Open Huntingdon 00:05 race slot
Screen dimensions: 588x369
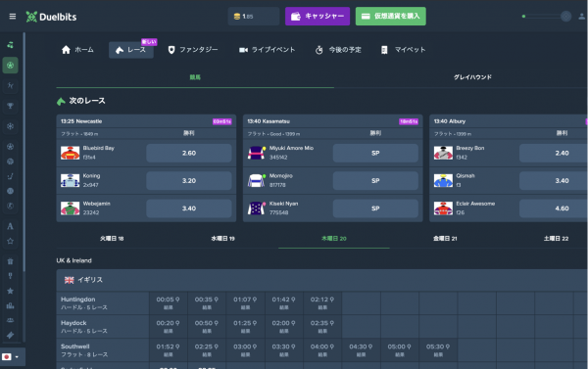(x=168, y=303)
